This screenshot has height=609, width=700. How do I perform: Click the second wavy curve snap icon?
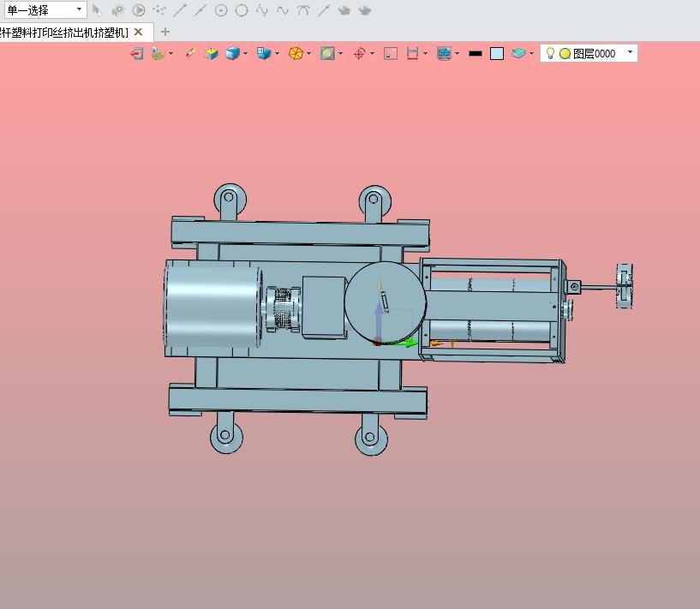[283, 10]
